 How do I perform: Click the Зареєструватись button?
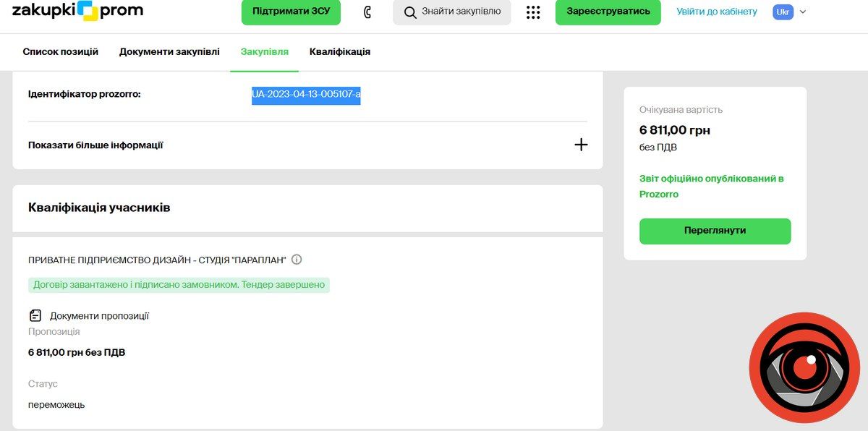coord(608,12)
